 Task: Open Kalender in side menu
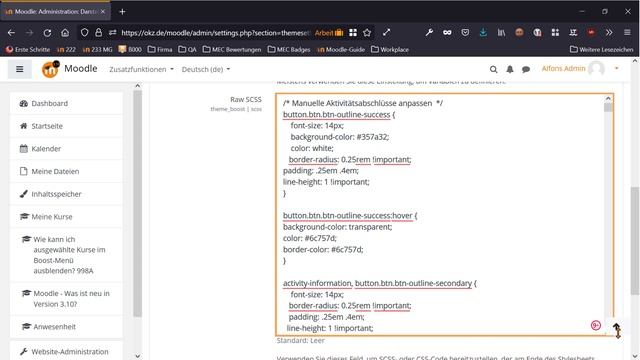[x=66, y=149]
